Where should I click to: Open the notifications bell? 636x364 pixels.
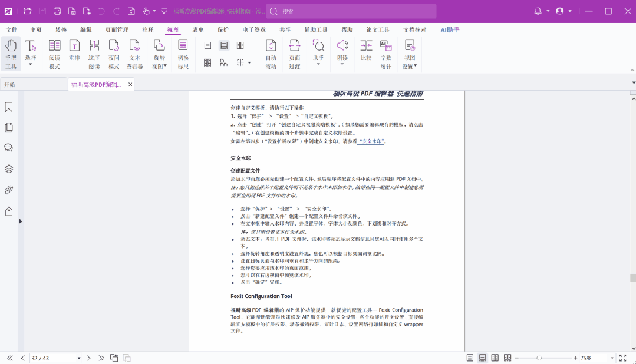538,11
